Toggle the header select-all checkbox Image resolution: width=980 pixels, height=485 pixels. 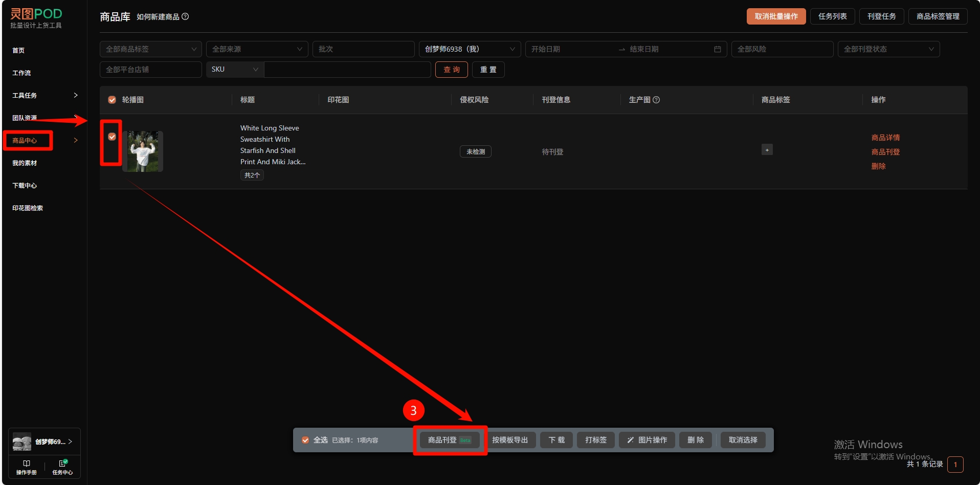(x=112, y=100)
